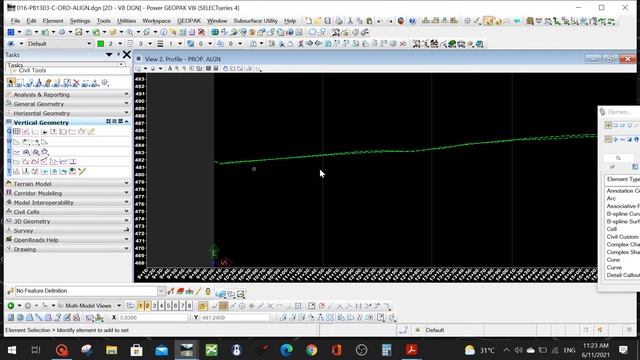Click the orange pencil icon in feature toolbar
This screenshot has width=640, height=360.
coord(198,291)
